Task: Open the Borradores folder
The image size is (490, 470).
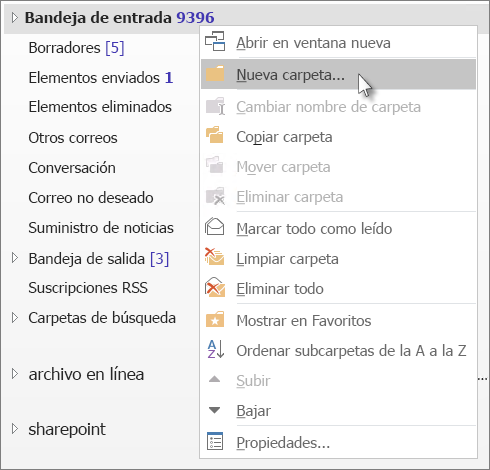Action: 76,48
